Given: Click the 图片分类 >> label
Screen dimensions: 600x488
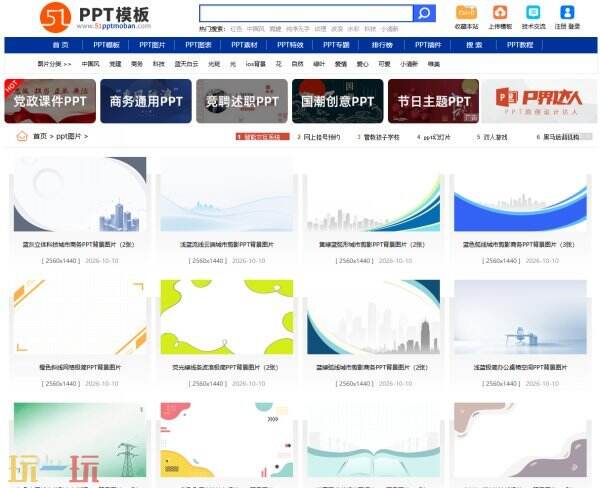Looking at the screenshot, I should [x=54, y=64].
